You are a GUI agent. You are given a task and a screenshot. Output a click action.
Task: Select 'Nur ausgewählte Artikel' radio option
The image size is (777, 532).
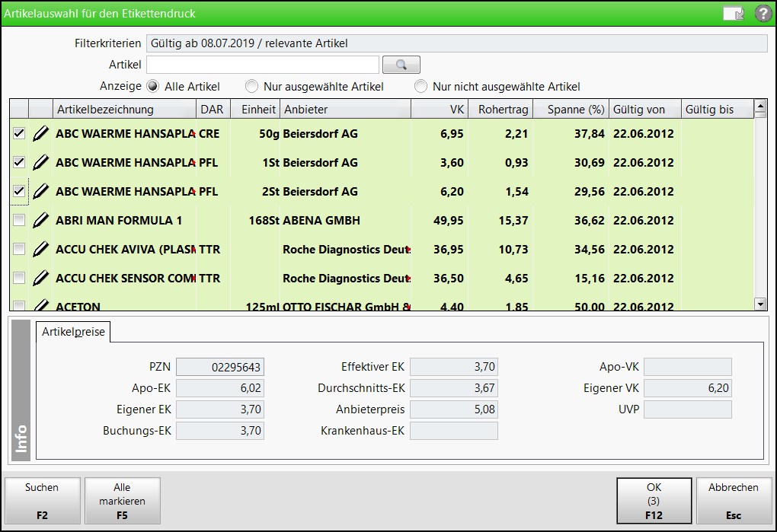(x=251, y=87)
